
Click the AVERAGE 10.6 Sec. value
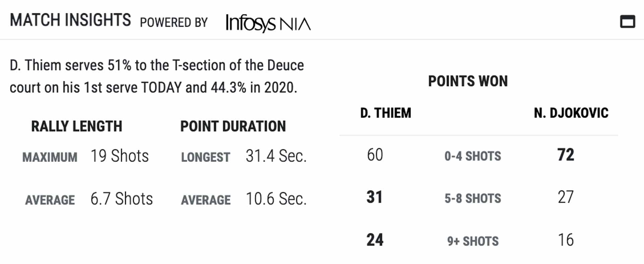tap(276, 199)
